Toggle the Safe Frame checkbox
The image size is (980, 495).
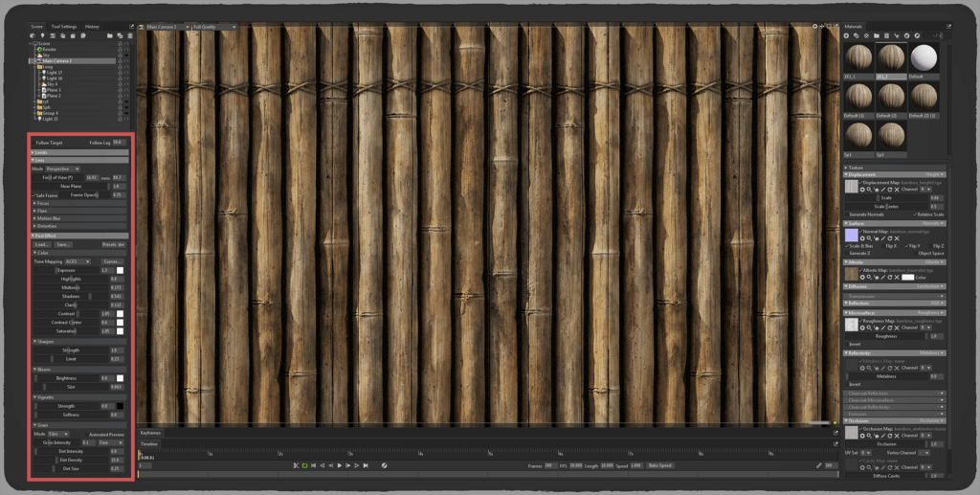click(x=34, y=195)
